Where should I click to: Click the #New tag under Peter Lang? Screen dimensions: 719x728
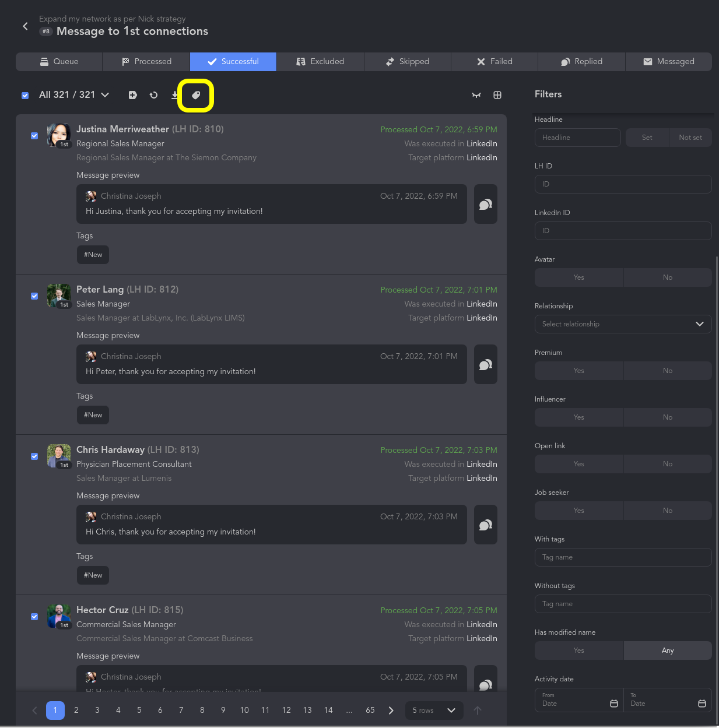pyautogui.click(x=93, y=415)
